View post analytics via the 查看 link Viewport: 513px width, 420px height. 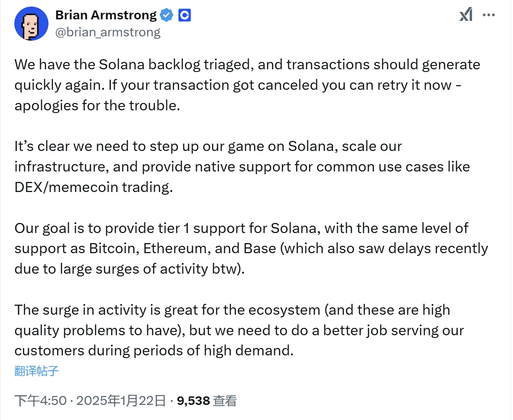[x=226, y=401]
